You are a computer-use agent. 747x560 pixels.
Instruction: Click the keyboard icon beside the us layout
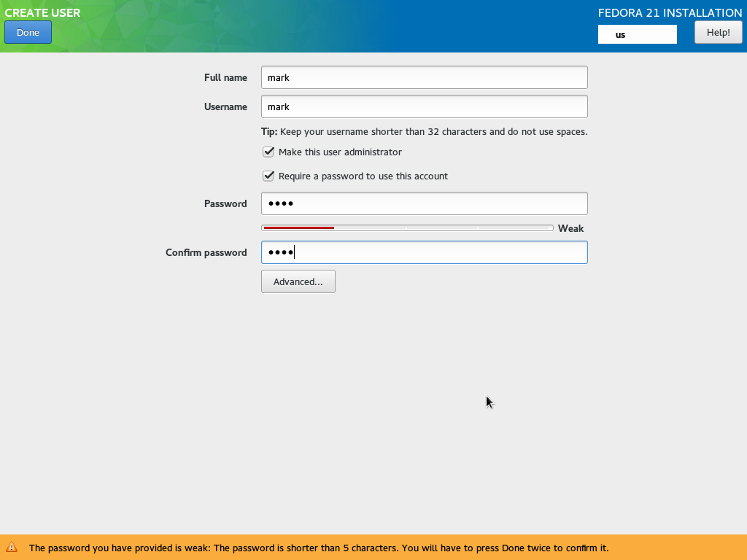(607, 34)
